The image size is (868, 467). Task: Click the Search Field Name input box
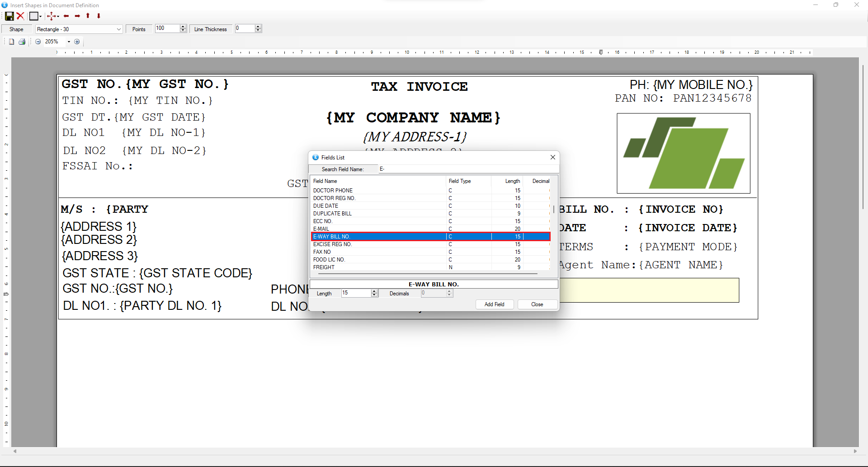[x=468, y=169]
